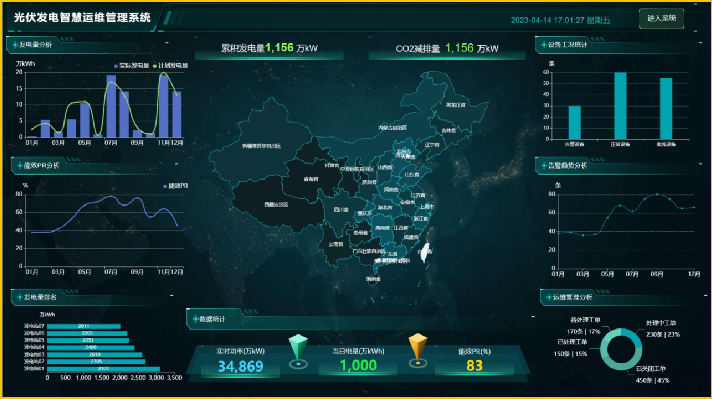Click the 运维管理分析 panel header icon
The height and width of the screenshot is (399, 712).
pos(548,297)
